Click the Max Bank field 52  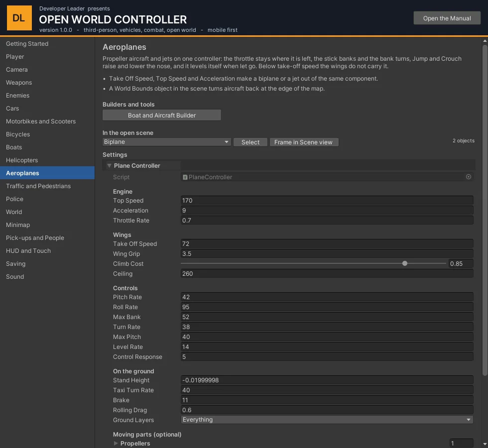(x=327, y=317)
